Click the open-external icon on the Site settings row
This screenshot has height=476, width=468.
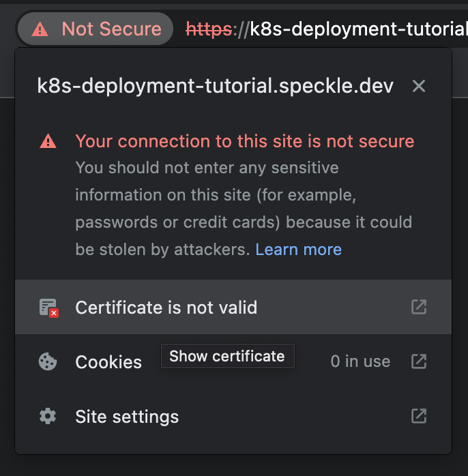click(x=419, y=415)
